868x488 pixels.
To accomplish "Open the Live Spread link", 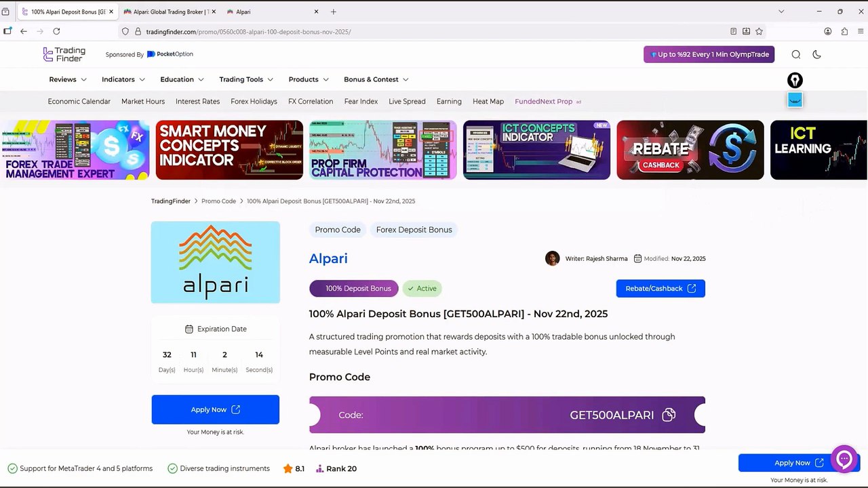I will pos(407,102).
